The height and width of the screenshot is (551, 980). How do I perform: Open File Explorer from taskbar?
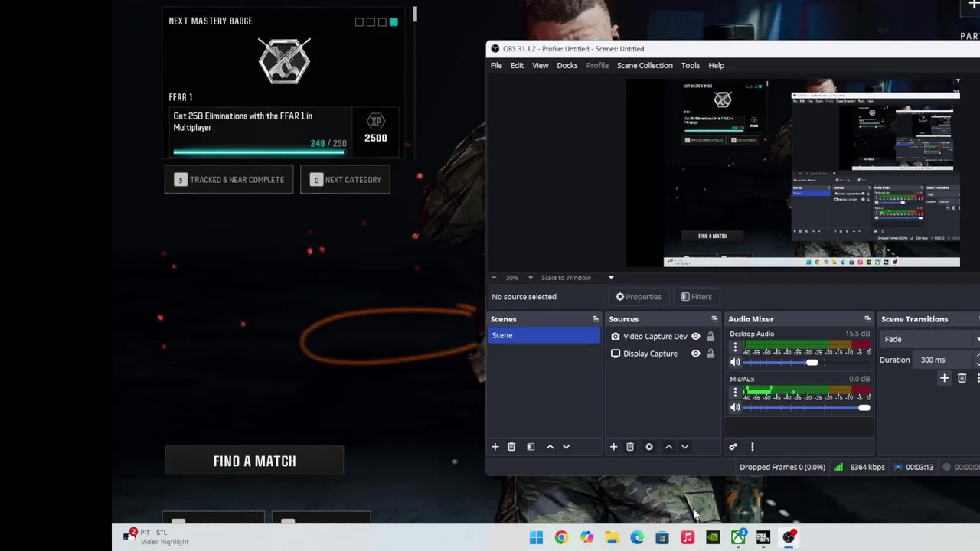click(x=612, y=538)
